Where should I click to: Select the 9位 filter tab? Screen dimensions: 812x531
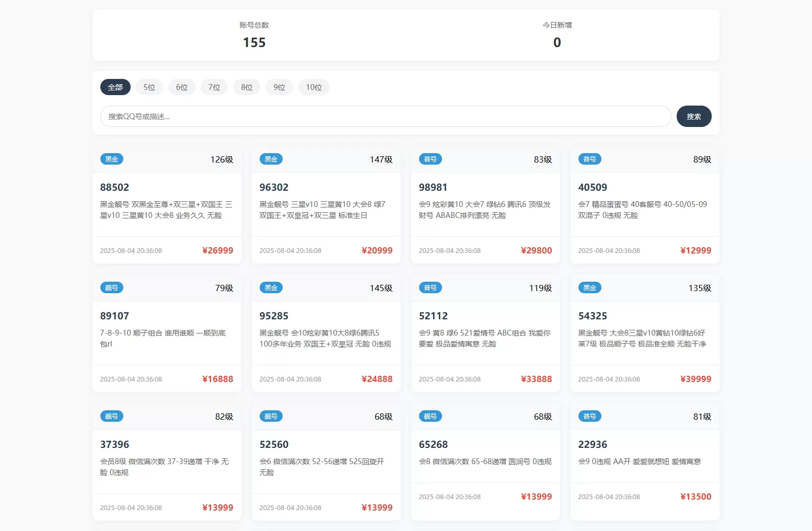[279, 87]
